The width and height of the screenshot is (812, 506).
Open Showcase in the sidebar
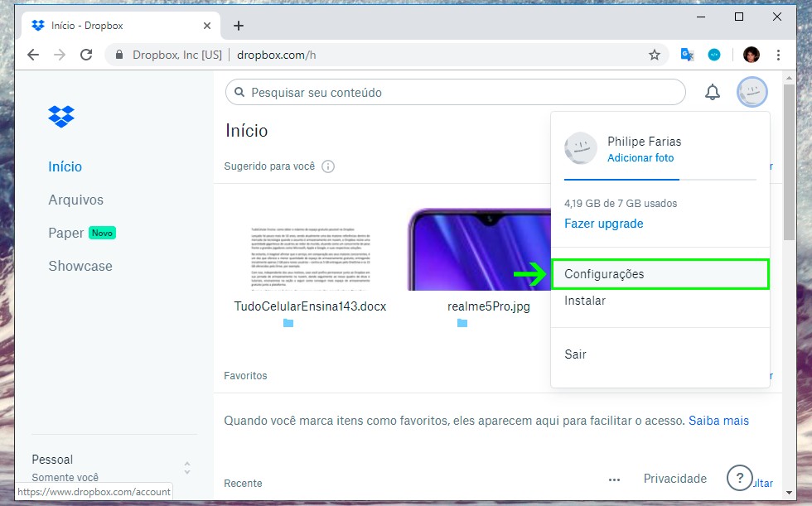pyautogui.click(x=80, y=266)
